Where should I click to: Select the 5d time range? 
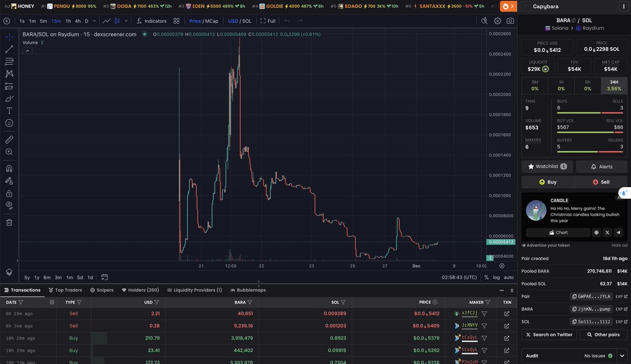click(x=80, y=277)
